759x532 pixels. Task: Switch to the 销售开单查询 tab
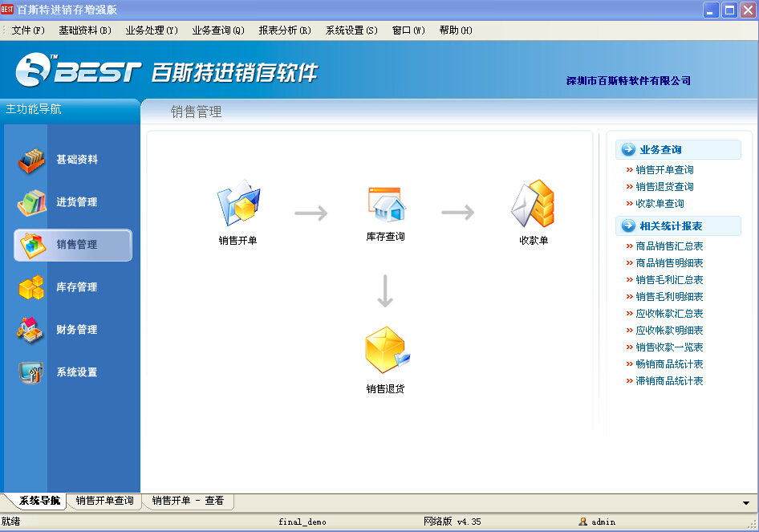[x=104, y=501]
